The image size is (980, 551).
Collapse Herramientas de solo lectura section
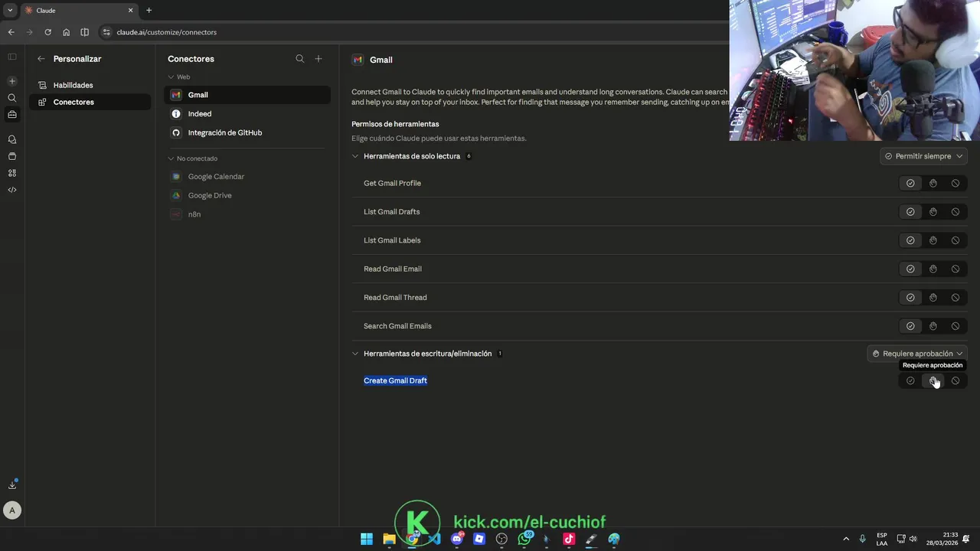tap(355, 156)
